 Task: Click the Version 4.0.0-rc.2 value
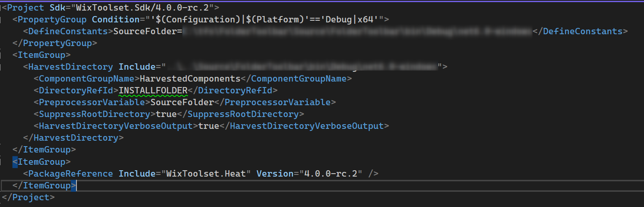(333, 174)
